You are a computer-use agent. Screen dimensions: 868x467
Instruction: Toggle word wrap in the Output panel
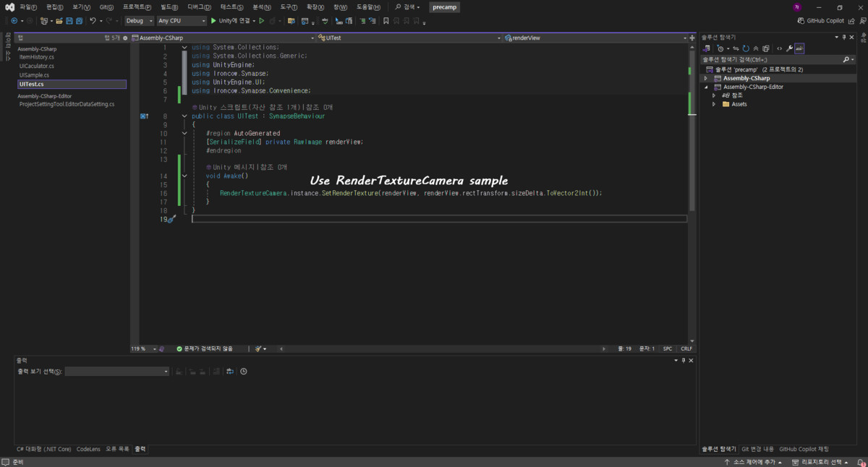tap(229, 372)
